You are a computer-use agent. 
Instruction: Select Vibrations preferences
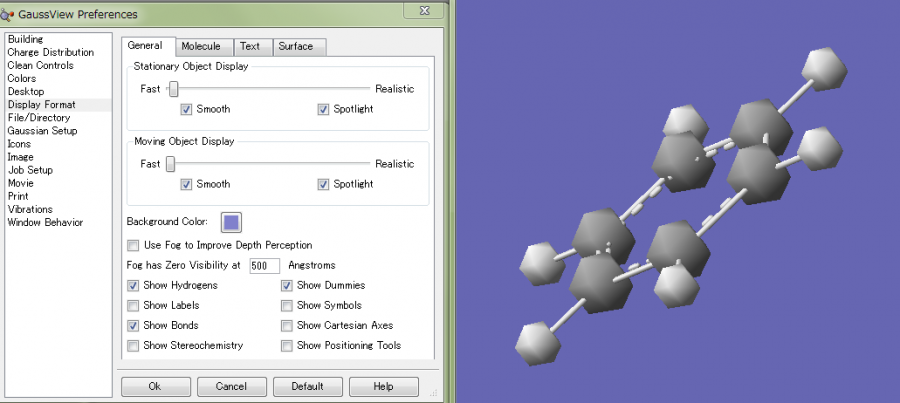pos(30,210)
